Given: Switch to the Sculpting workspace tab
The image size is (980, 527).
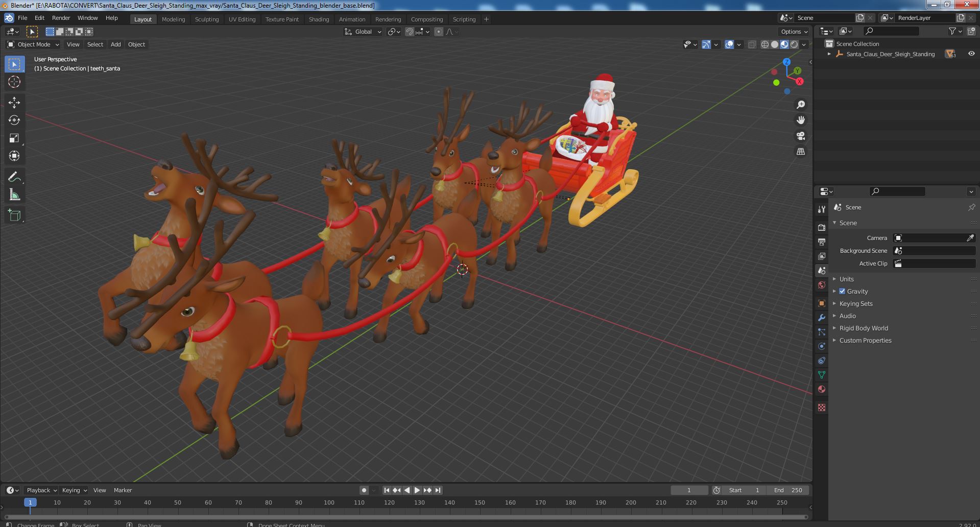Looking at the screenshot, I should coord(207,19).
